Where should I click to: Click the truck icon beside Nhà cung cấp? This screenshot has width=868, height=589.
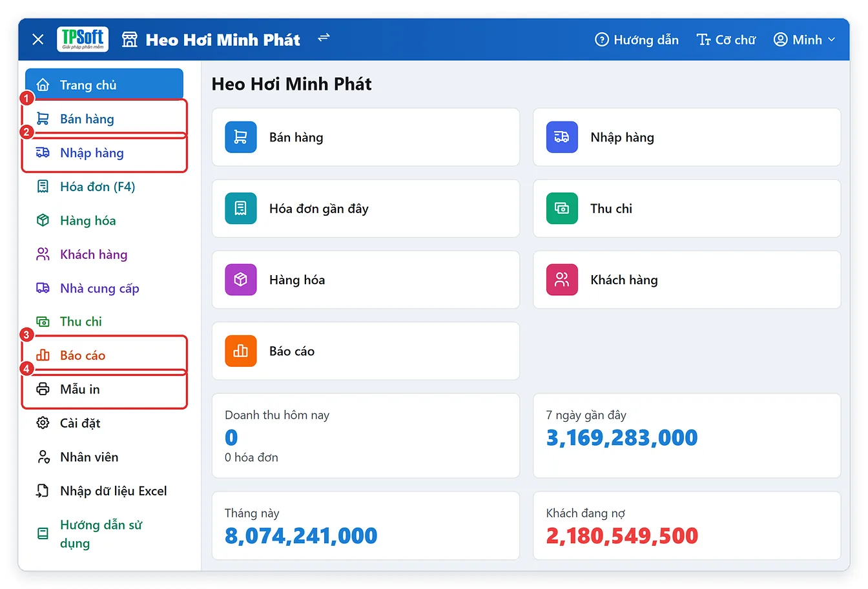pos(43,288)
